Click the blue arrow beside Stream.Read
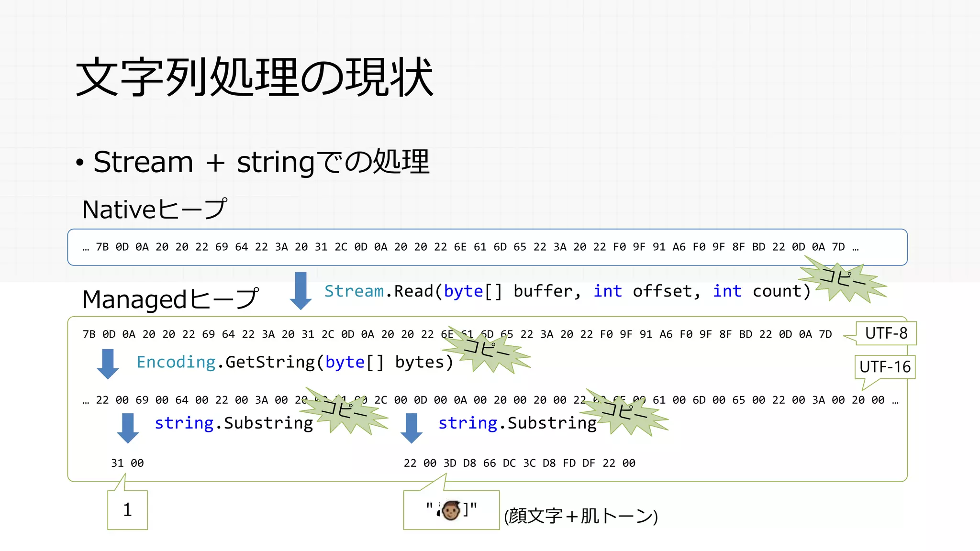 coord(301,291)
